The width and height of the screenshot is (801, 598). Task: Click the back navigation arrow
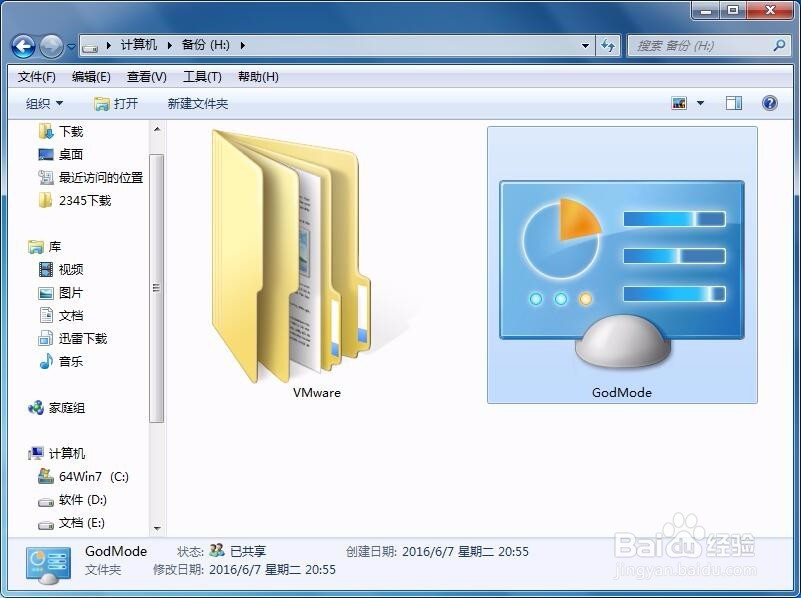[22, 46]
